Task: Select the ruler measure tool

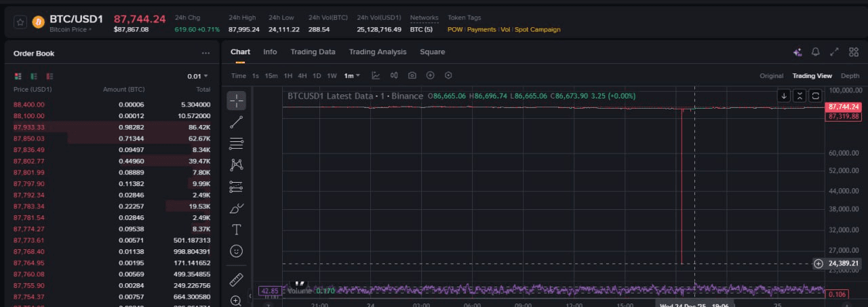Action: [x=236, y=279]
